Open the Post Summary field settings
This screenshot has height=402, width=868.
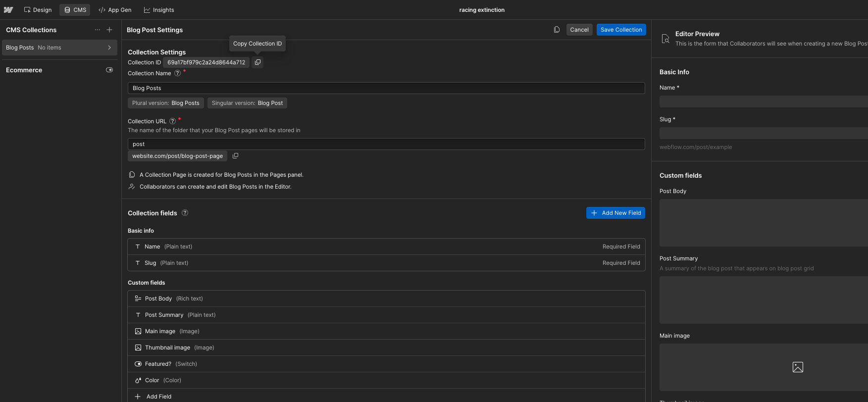pos(386,315)
